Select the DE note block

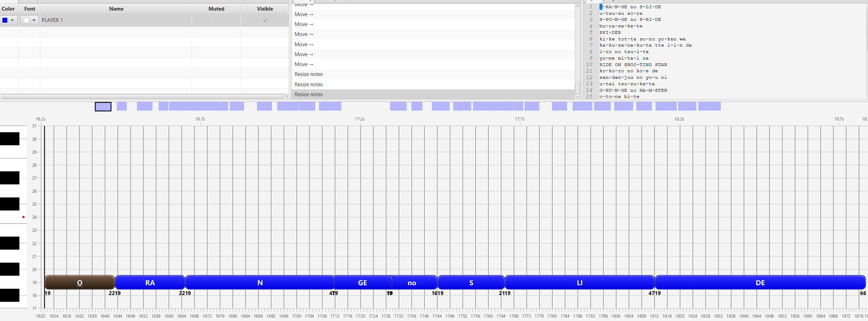click(760, 283)
